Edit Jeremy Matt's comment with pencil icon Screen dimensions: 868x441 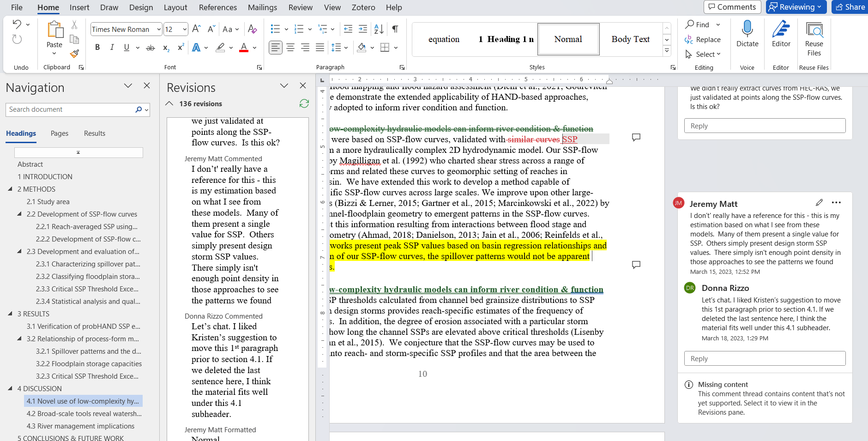point(819,203)
